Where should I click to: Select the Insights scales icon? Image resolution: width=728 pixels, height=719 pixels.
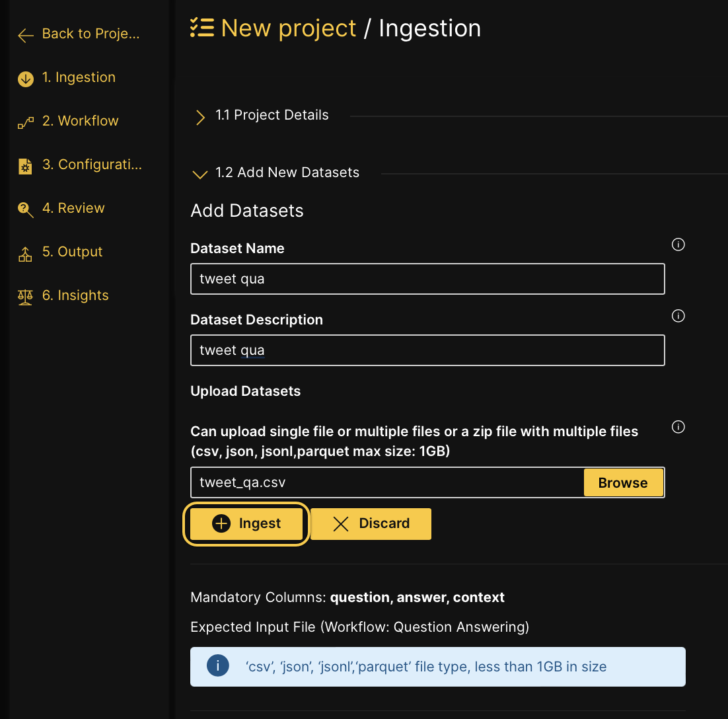[x=24, y=296]
